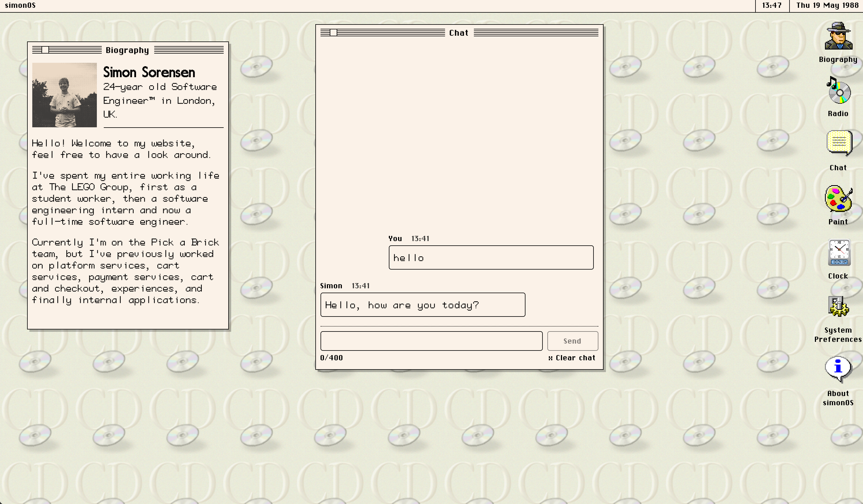Open the About simonOS icon

838,381
